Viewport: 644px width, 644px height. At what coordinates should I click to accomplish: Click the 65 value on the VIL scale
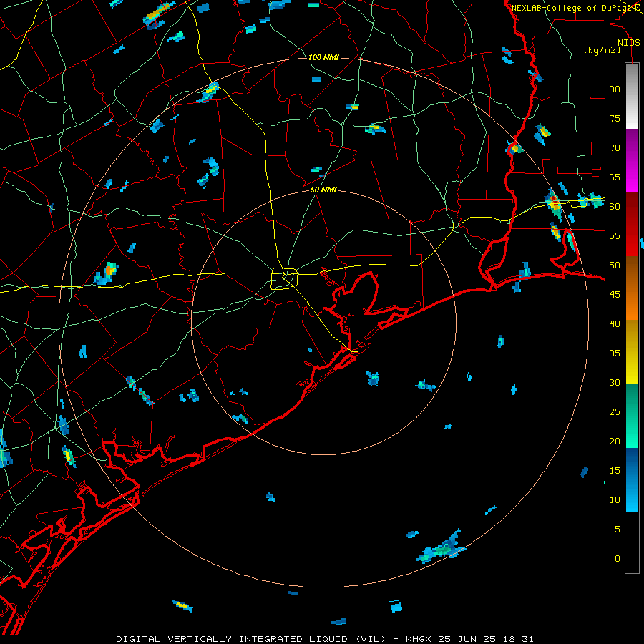[x=615, y=177]
